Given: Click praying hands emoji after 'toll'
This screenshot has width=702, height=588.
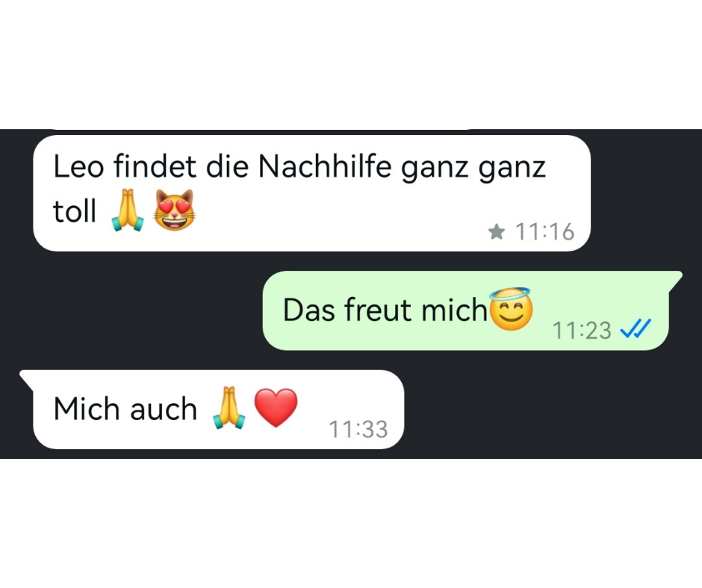Looking at the screenshot, I should coord(128,210).
